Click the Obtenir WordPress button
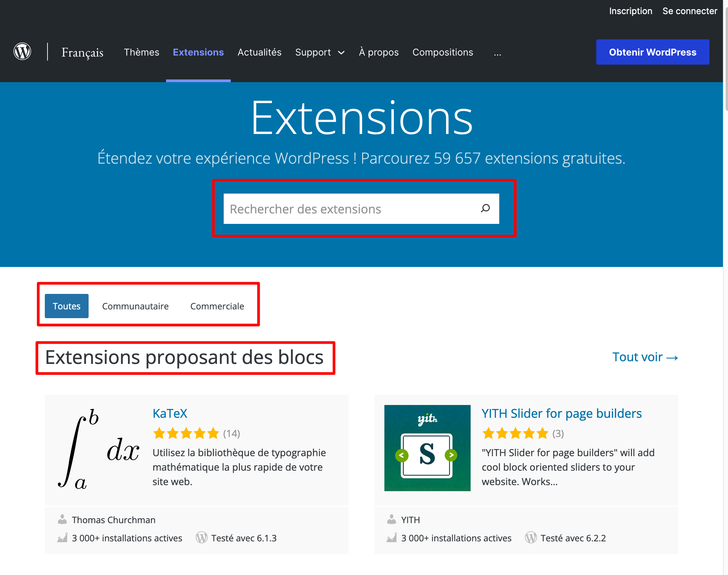Screen dimensions: 728x575 tap(652, 52)
